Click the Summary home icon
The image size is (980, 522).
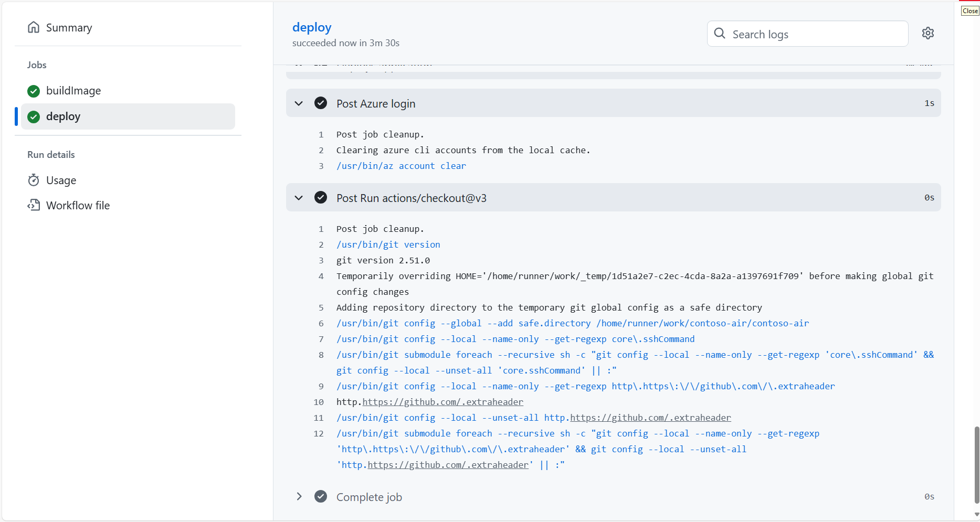pos(34,27)
